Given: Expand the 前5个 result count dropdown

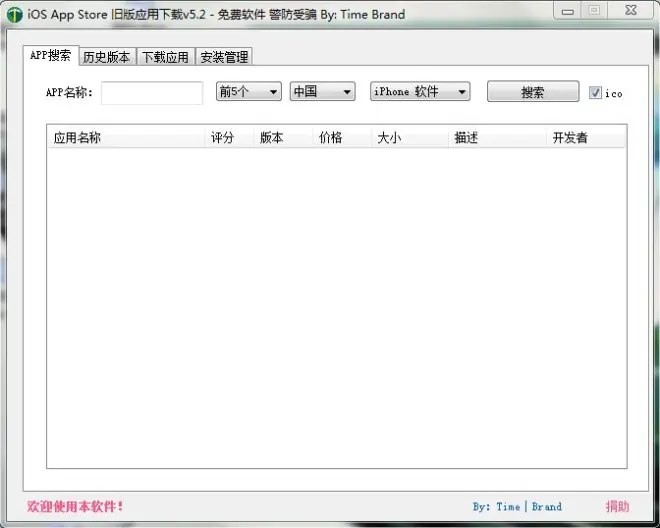Looking at the screenshot, I should (249, 91).
